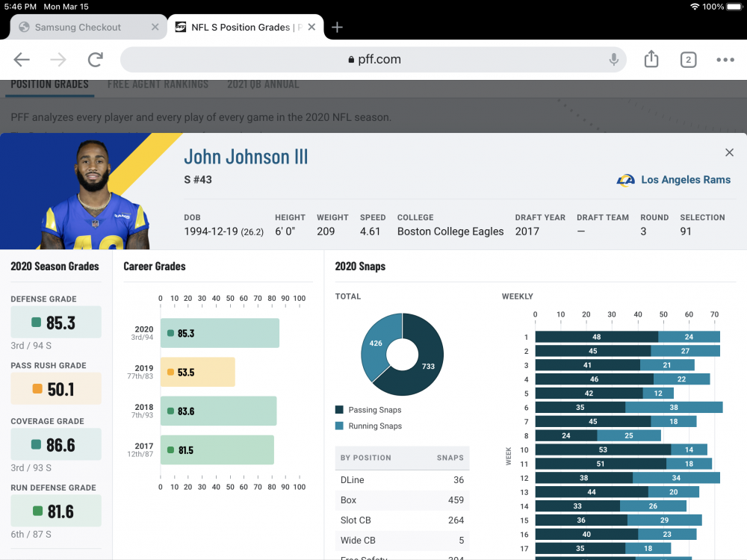
Task: Open the 2021 QB Annual tab
Action: (x=263, y=84)
